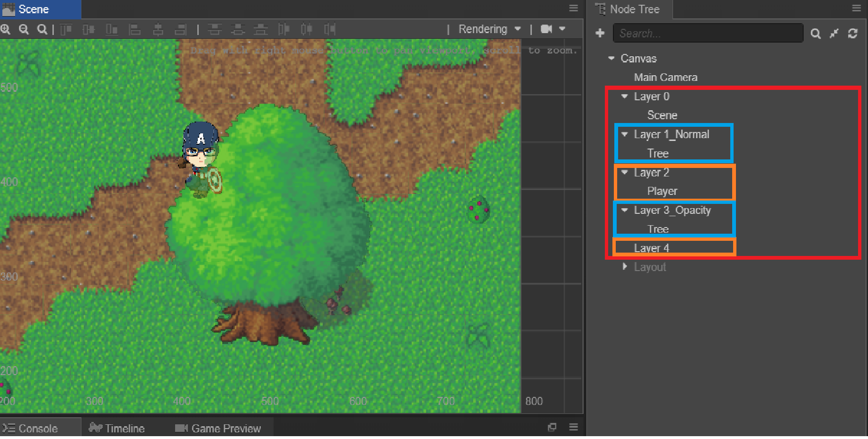Distribute selected nodes by right edges
This screenshot has width=868, height=439.
pyautogui.click(x=330, y=29)
